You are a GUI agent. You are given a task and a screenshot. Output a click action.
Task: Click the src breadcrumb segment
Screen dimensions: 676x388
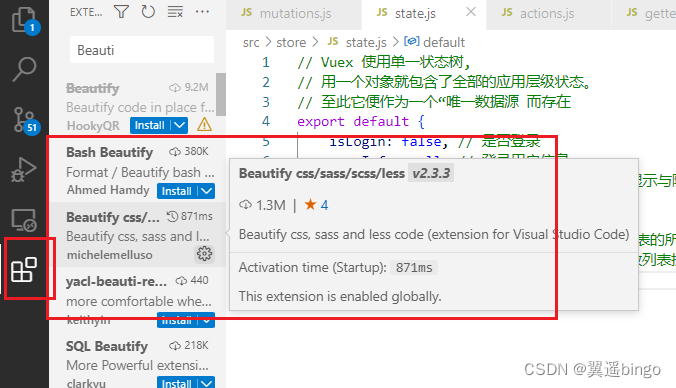(x=251, y=43)
